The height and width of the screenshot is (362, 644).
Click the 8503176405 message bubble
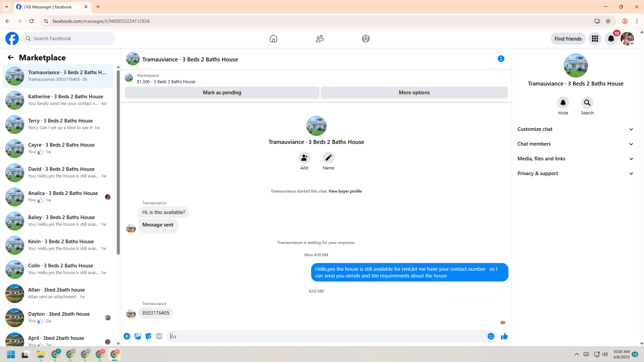pyautogui.click(x=156, y=313)
